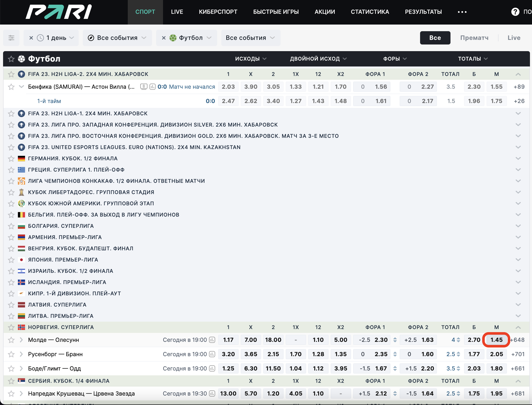
Task: Open the ИСХОДЫ dropdown
Action: (x=251, y=59)
